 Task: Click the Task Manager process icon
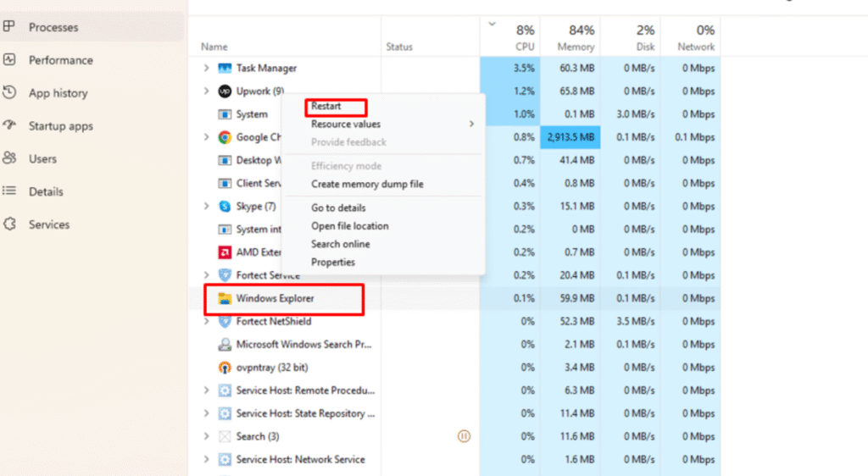224,68
